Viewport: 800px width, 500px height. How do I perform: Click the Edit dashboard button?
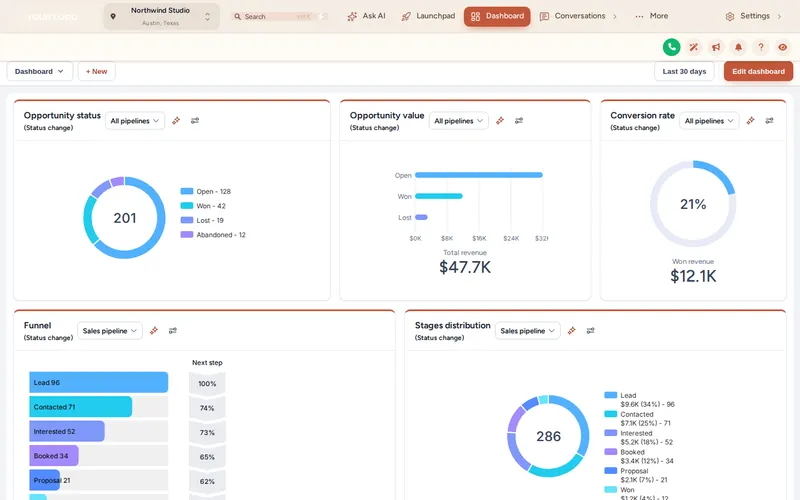click(x=758, y=71)
